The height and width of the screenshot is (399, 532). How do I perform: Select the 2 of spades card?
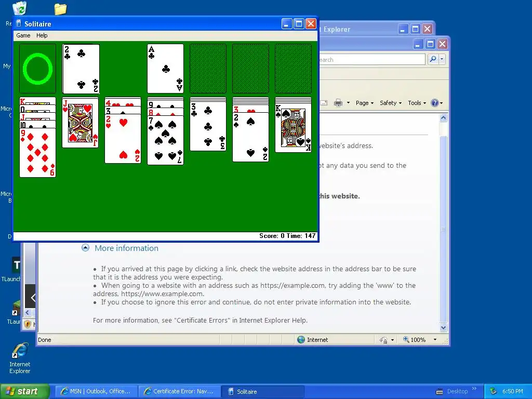pyautogui.click(x=250, y=137)
